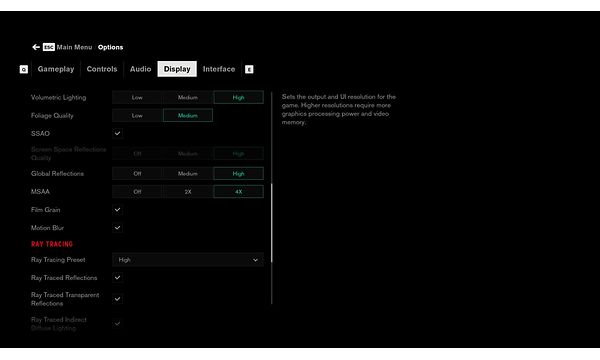Set MSAA to 2X
Image resolution: width=600 pixels, height=360 pixels.
tap(188, 192)
